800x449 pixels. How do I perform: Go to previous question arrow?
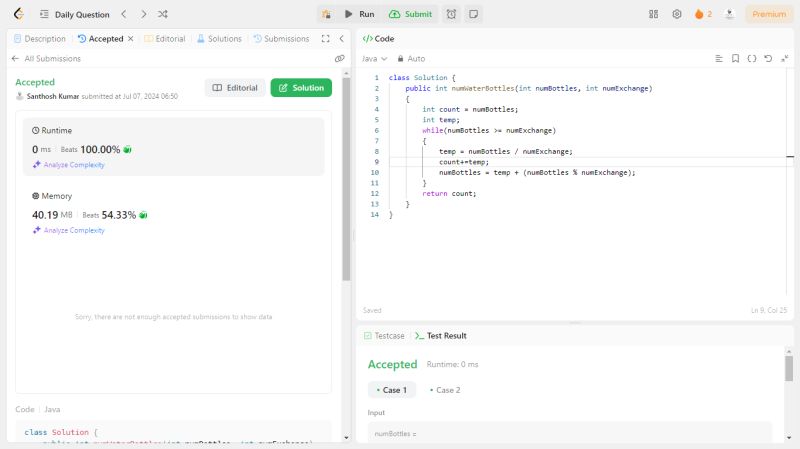pos(124,14)
